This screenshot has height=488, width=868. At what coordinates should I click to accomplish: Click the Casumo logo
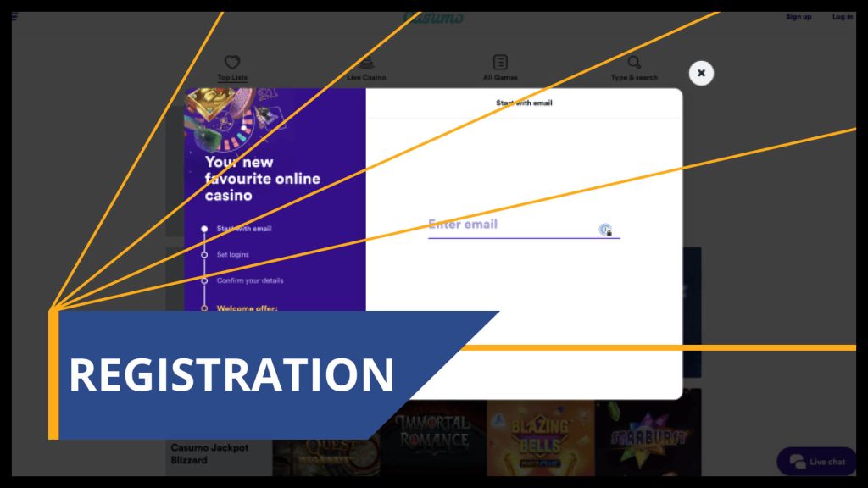click(x=433, y=18)
